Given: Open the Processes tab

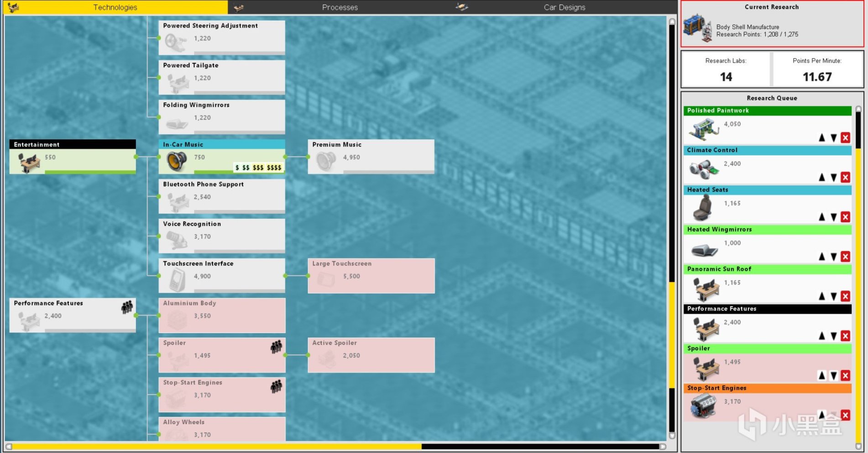Looking at the screenshot, I should (x=340, y=7).
